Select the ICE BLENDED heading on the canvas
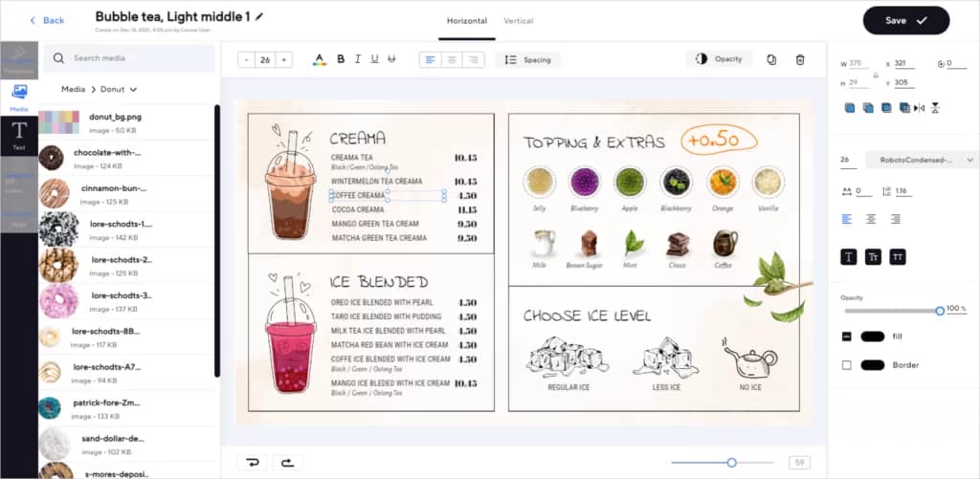The height and width of the screenshot is (479, 980). click(x=379, y=282)
